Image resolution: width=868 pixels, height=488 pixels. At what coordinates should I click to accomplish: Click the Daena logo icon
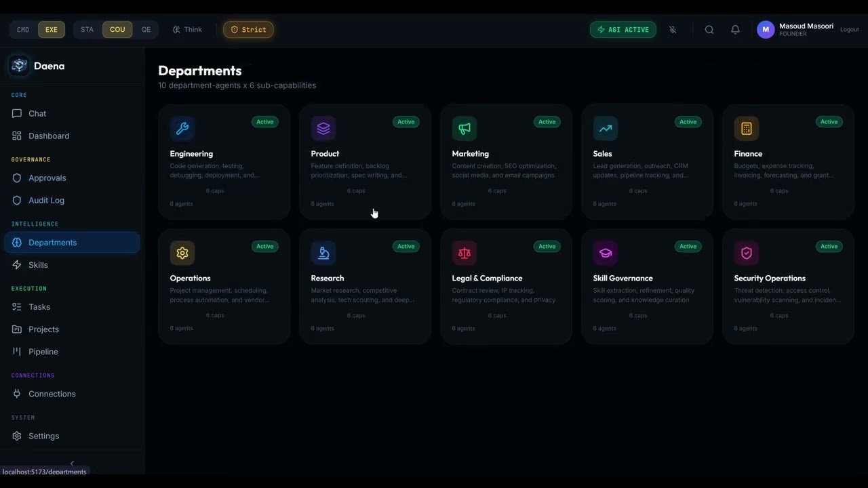(19, 66)
